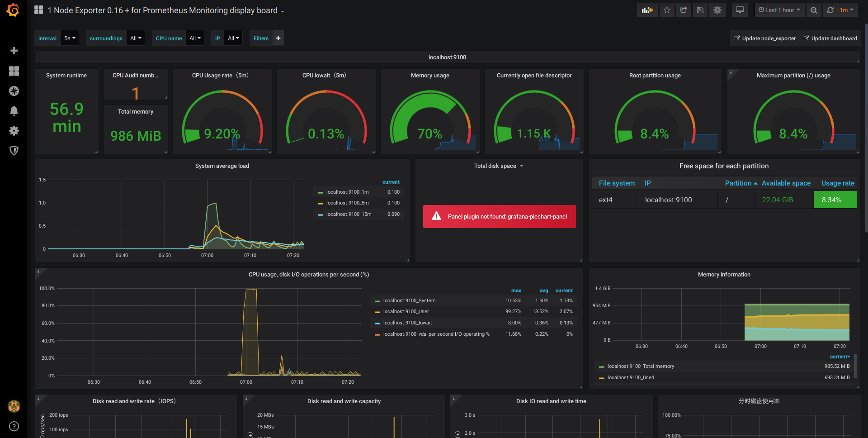
Task: Add an ad hoc filter with plus
Action: tap(278, 38)
